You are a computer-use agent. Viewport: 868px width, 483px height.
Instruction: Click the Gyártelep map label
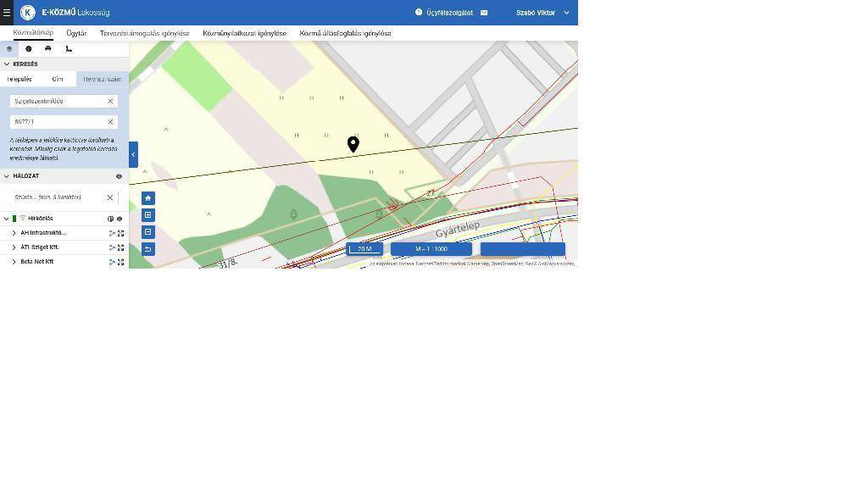pos(457,229)
